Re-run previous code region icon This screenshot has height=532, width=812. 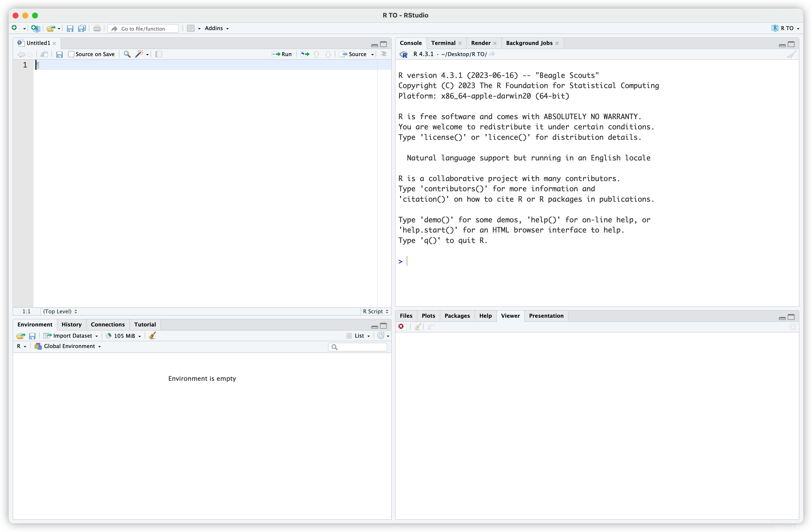click(305, 54)
